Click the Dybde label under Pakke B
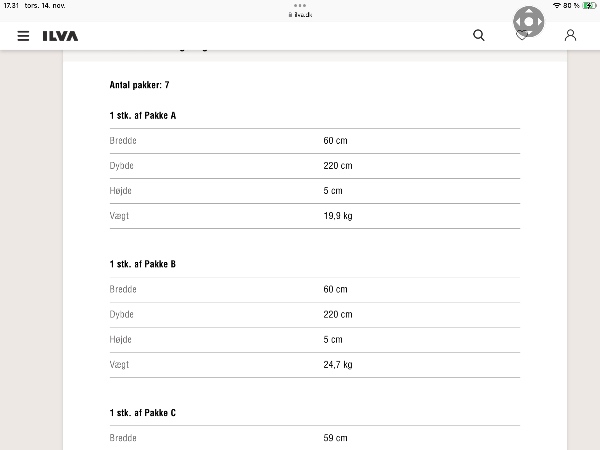This screenshot has height=450, width=600. (122, 315)
